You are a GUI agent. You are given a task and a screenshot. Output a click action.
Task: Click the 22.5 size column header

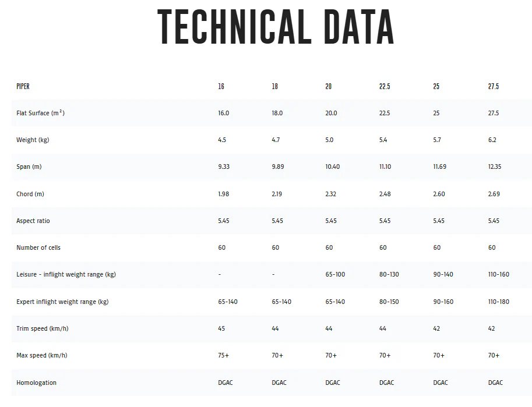[x=385, y=87]
